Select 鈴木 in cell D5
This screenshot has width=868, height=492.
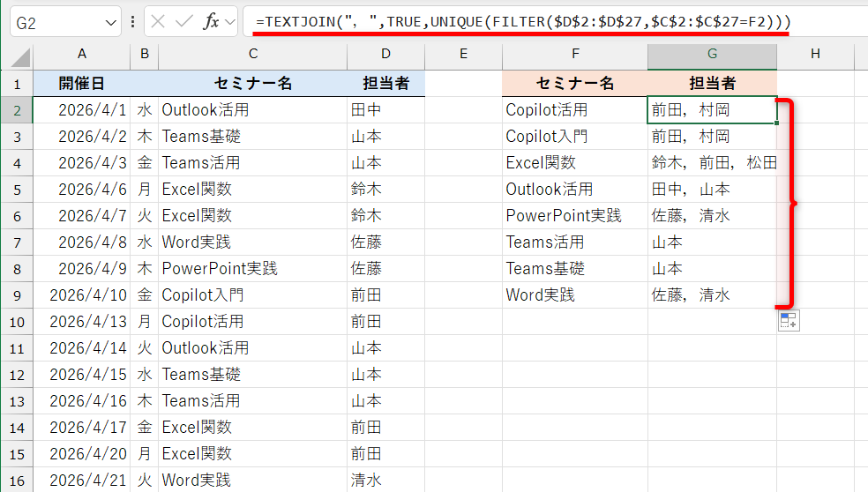[385, 190]
